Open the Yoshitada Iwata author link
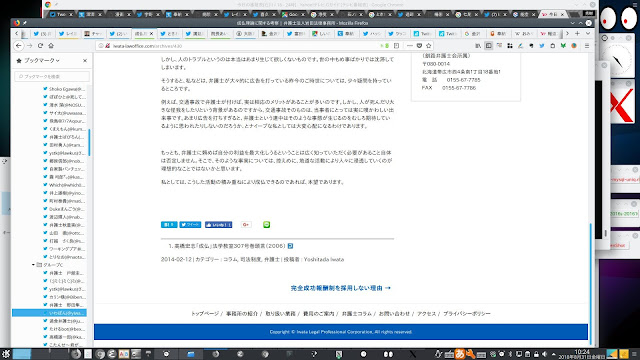This screenshot has width=640, height=360. [x=324, y=260]
